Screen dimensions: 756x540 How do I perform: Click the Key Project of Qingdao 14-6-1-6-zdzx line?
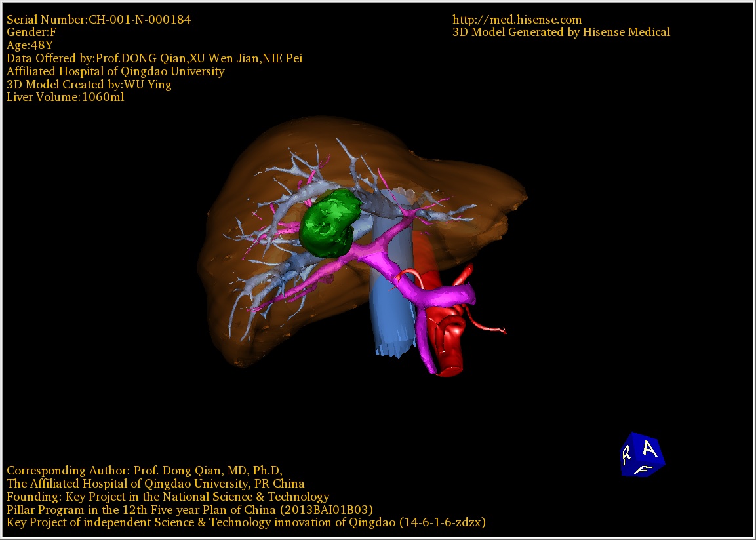(246, 522)
